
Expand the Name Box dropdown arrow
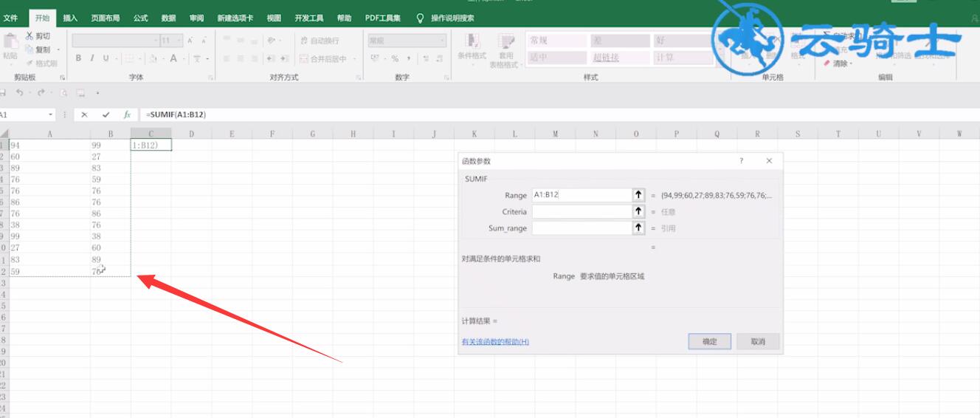(51, 114)
